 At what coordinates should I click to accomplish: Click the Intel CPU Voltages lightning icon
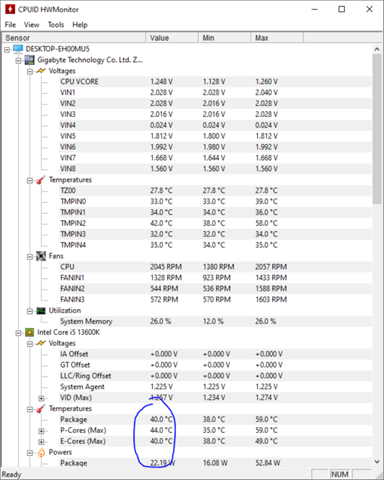point(41,343)
